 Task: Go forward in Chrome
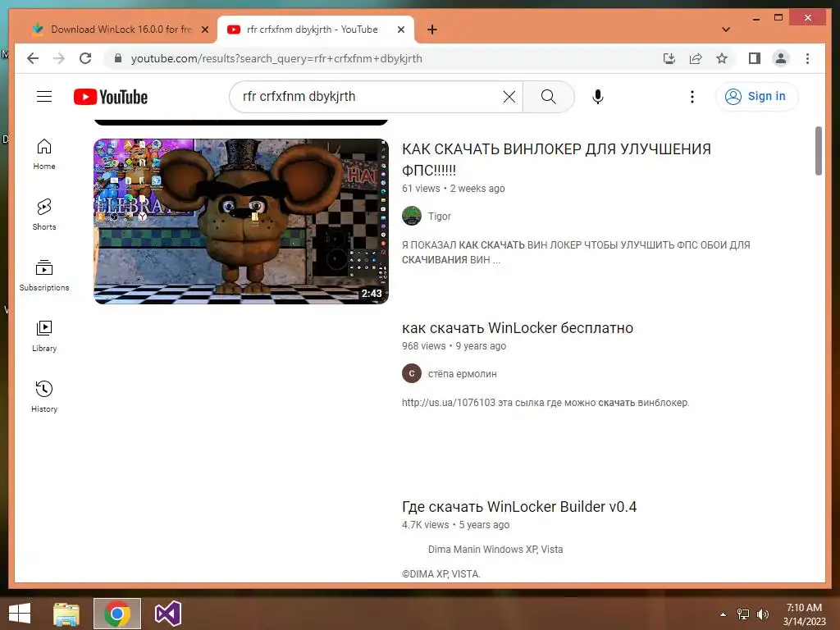click(x=59, y=58)
